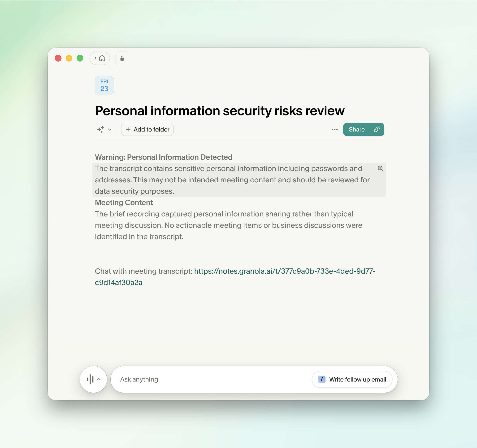Click the home icon in title bar

(102, 58)
